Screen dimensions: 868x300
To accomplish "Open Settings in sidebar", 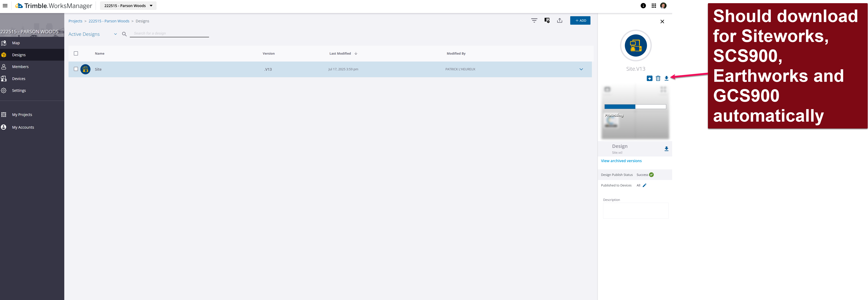I will coord(32,90).
